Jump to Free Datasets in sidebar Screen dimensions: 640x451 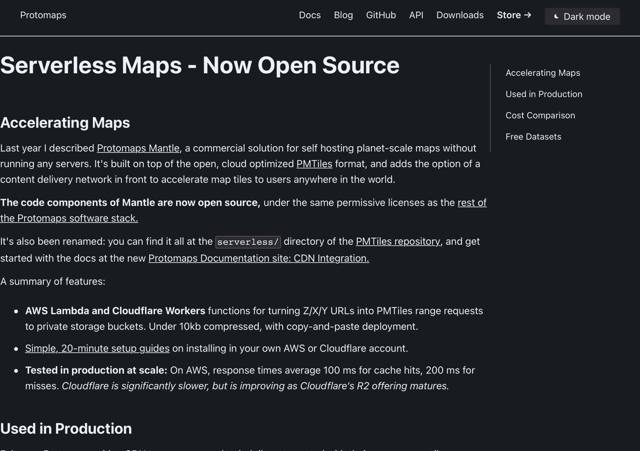click(x=533, y=136)
